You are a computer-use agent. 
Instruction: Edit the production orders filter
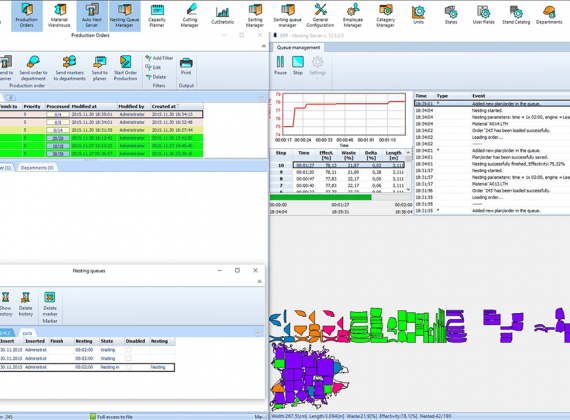tap(153, 67)
